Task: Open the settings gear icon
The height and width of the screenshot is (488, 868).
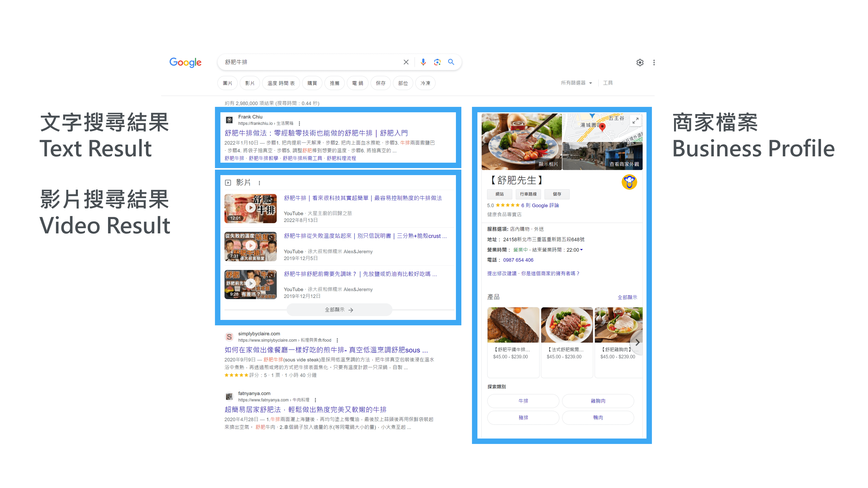Action: [x=639, y=63]
